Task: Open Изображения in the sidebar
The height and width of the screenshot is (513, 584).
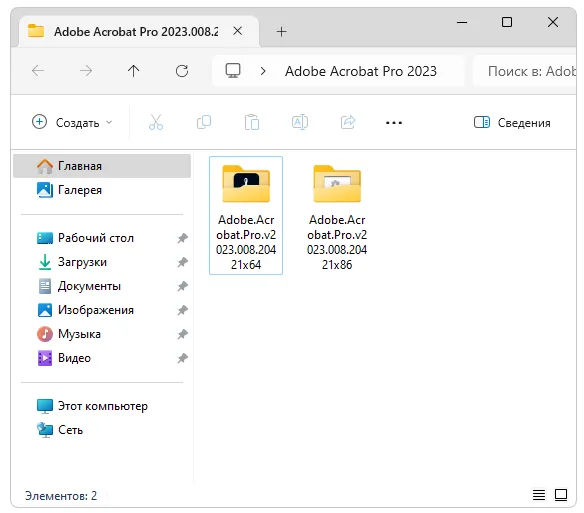Action: [102, 310]
